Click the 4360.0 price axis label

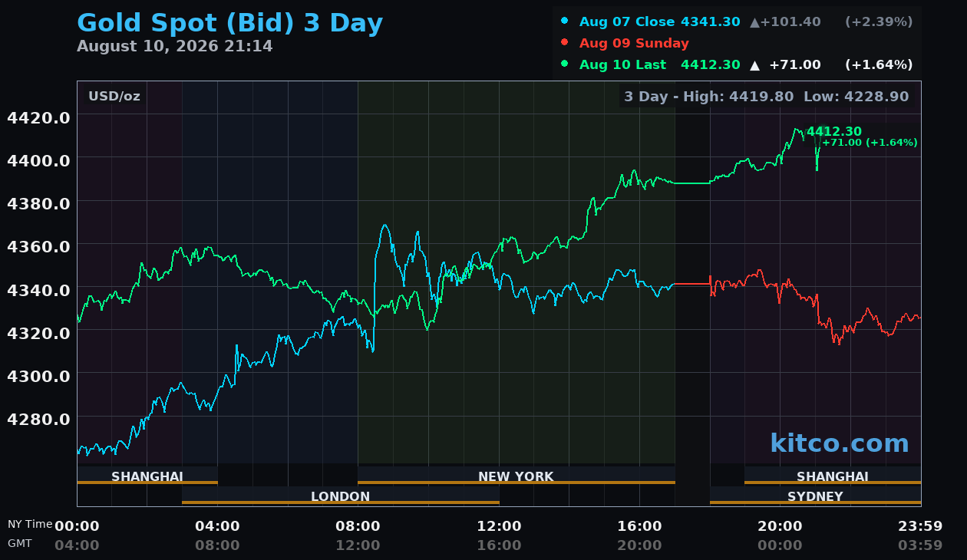38,246
